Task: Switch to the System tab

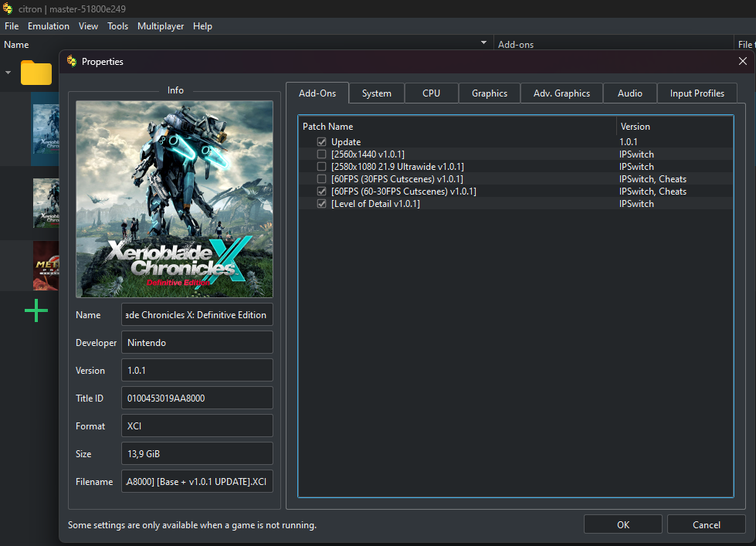Action: point(377,93)
